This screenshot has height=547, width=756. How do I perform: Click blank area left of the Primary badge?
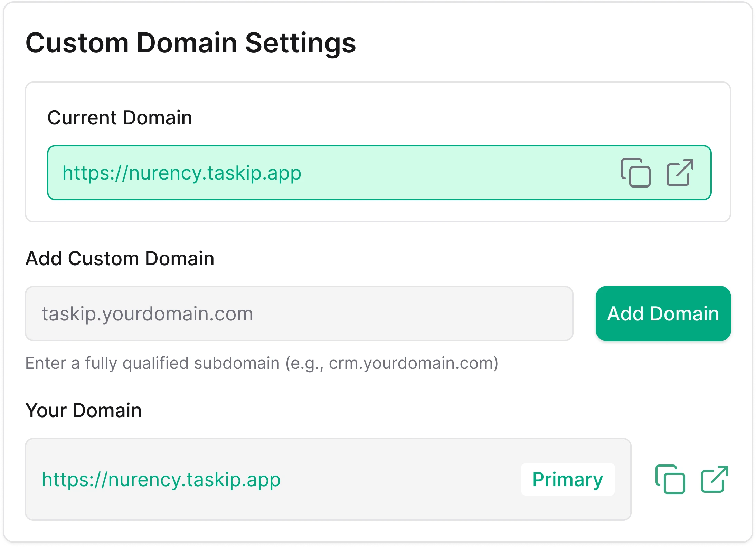pyautogui.click(x=397, y=479)
